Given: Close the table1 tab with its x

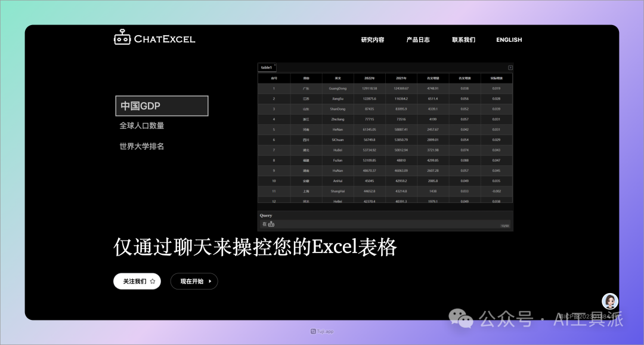Looking at the screenshot, I should [x=275, y=65].
